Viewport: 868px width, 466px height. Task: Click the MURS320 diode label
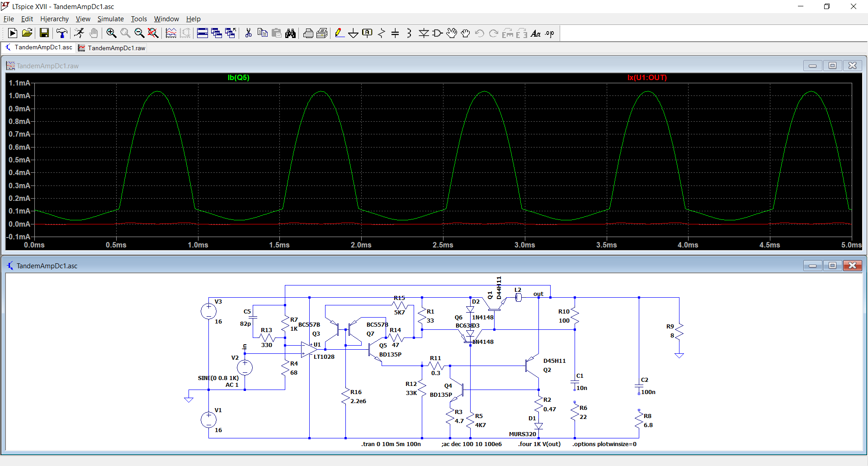point(523,434)
